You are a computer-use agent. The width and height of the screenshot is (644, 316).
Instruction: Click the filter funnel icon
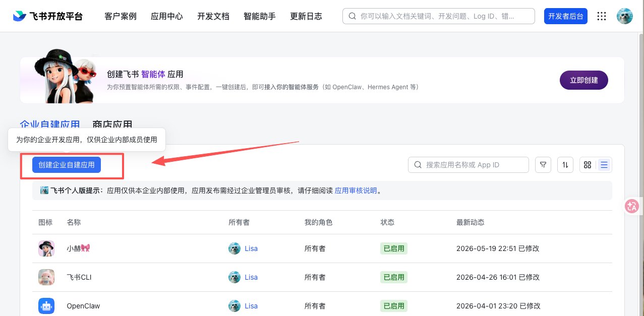tap(543, 165)
